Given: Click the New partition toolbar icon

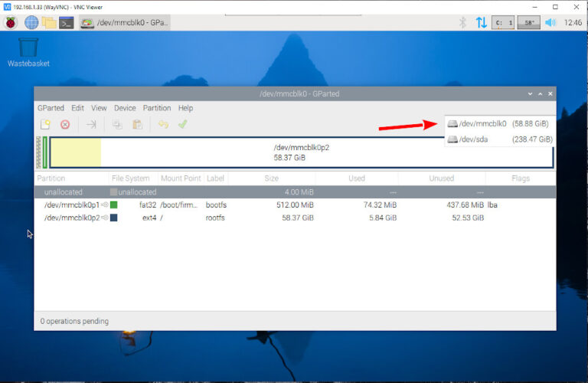Looking at the screenshot, I should [x=45, y=124].
